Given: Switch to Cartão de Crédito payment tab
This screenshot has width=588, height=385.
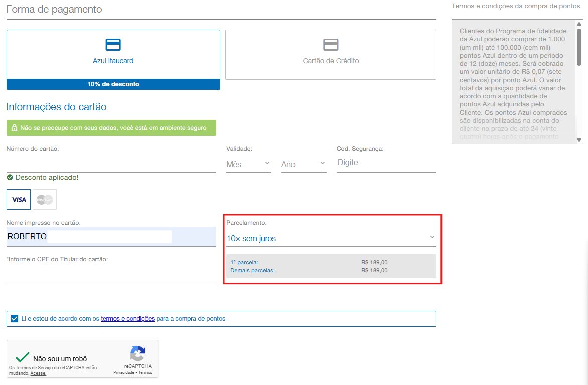Looking at the screenshot, I should [331, 61].
